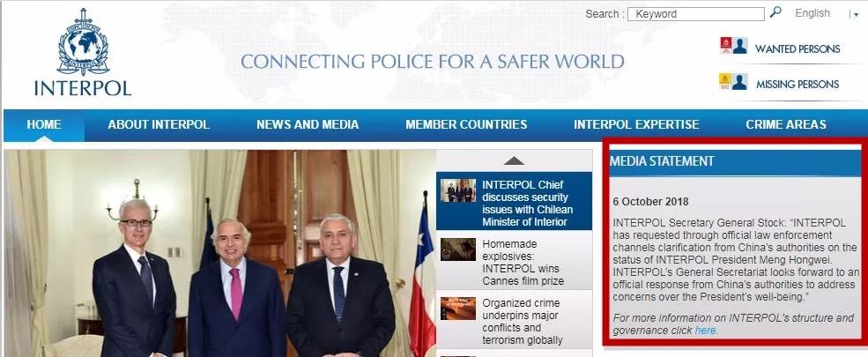Go to the HOME tab

click(x=44, y=124)
